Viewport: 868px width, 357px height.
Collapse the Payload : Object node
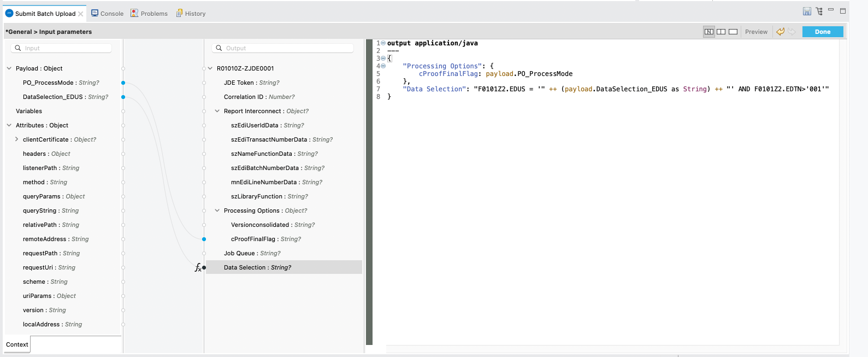(9, 68)
